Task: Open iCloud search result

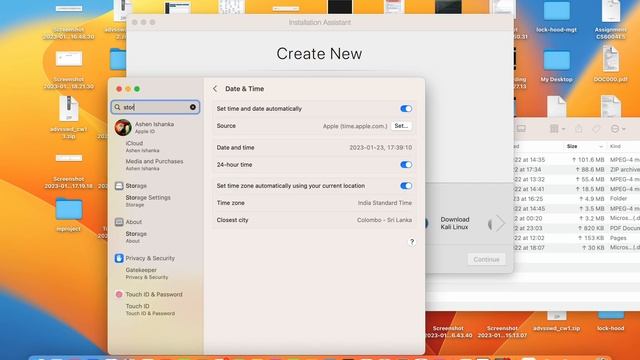Action: click(142, 147)
